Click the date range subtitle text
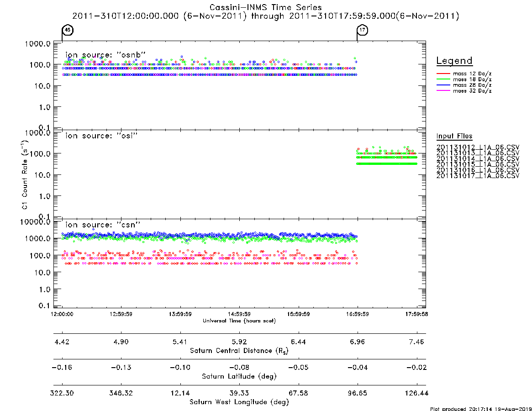 (266, 16)
